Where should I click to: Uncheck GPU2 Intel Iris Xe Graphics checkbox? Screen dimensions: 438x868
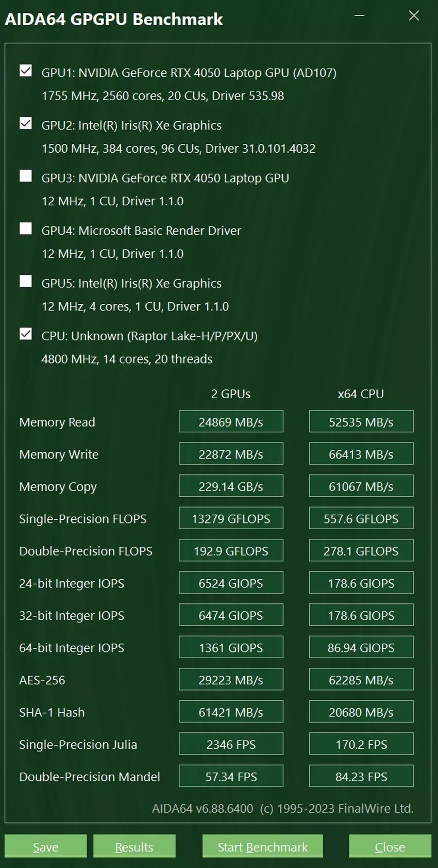pos(26,123)
